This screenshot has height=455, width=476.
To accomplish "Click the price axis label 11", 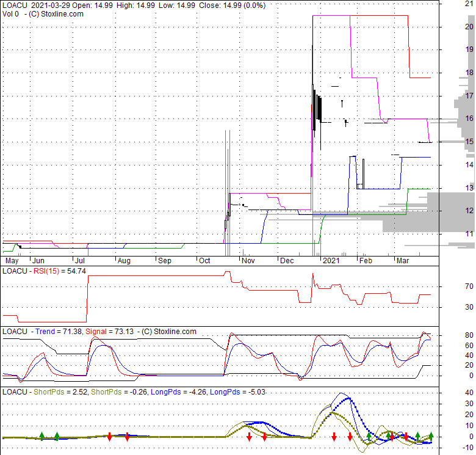I will [469, 233].
